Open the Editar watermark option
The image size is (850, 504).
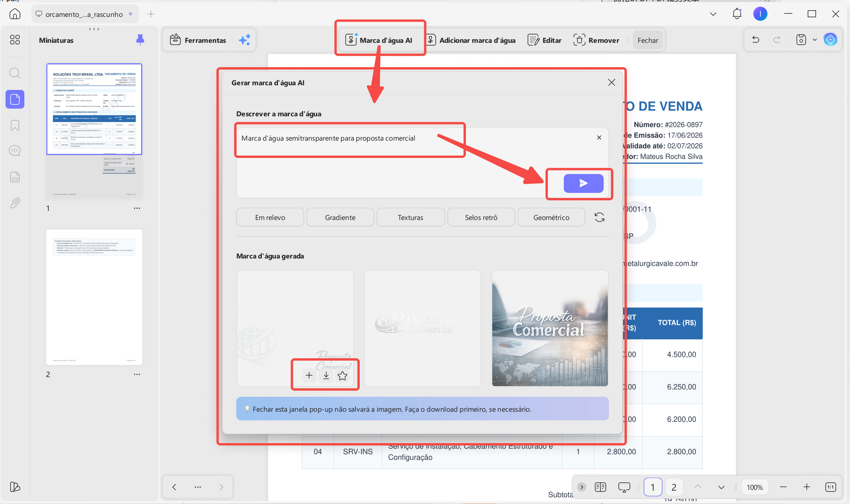tap(545, 40)
